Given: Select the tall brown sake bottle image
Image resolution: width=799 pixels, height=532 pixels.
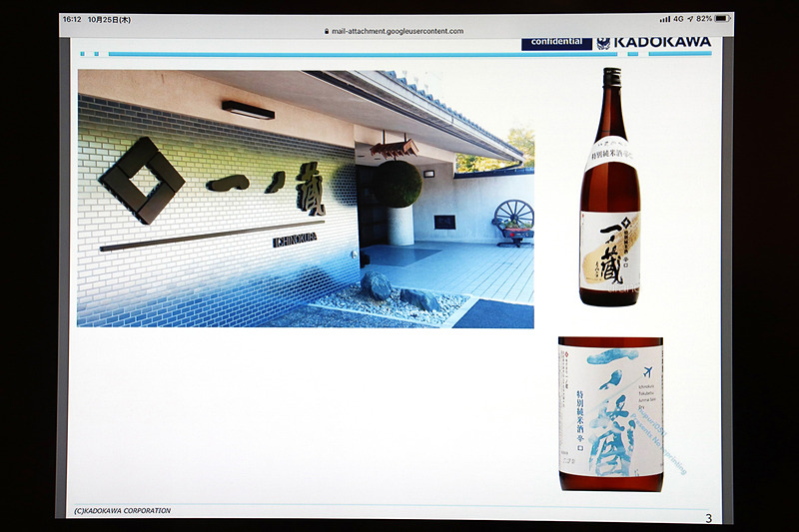Looking at the screenshot, I should pyautogui.click(x=610, y=187).
